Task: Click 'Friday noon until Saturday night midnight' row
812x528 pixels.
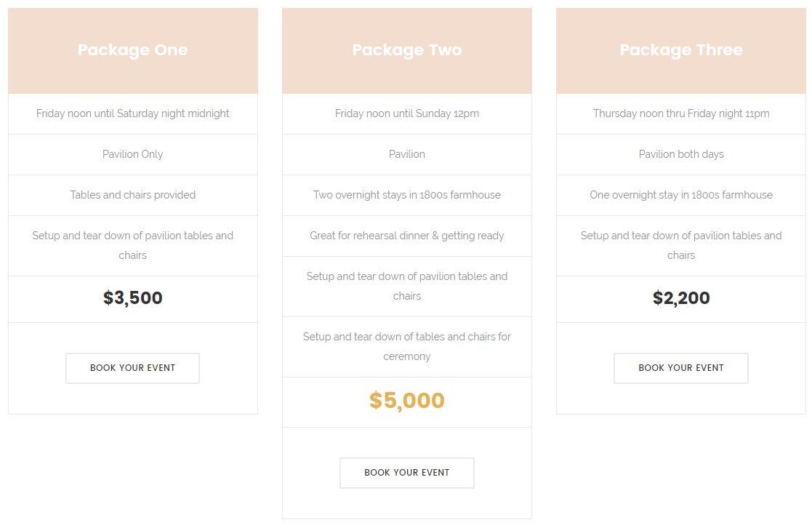Action: tap(133, 114)
